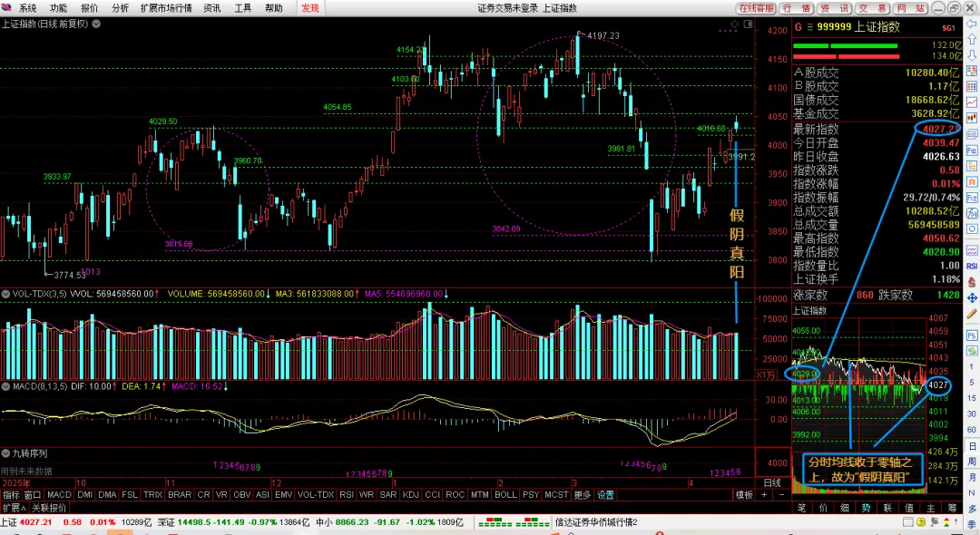
Task: Click the 行情 button
Action: (797, 8)
